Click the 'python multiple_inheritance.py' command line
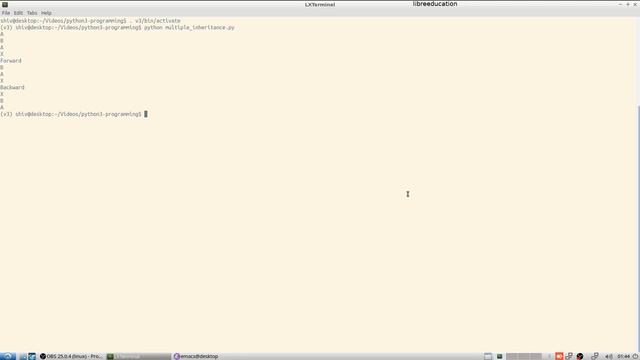 click(189, 27)
